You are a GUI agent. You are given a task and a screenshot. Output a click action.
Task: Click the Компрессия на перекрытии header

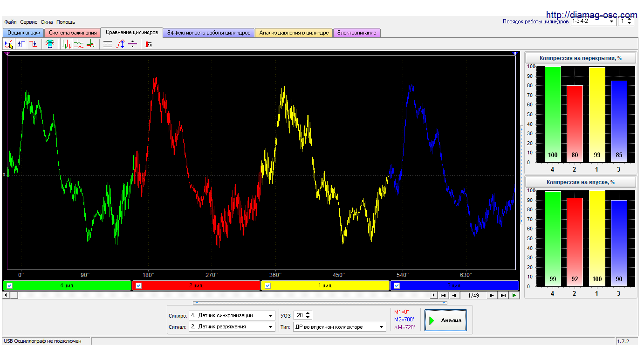click(x=581, y=58)
